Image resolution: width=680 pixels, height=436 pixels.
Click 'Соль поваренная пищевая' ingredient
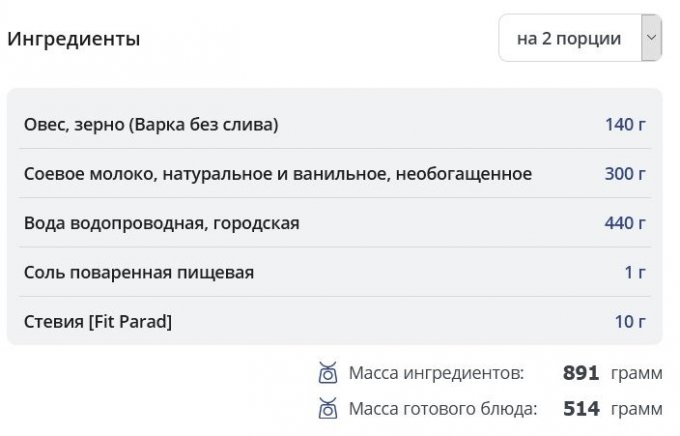tap(139, 272)
